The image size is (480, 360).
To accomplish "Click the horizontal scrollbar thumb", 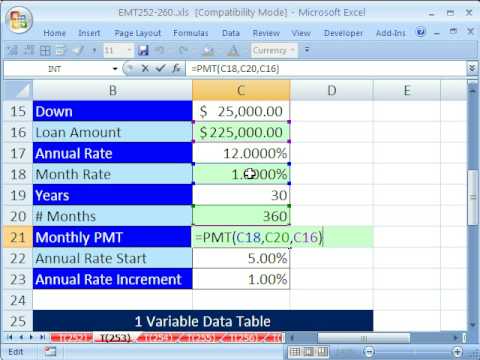I will [363, 338].
